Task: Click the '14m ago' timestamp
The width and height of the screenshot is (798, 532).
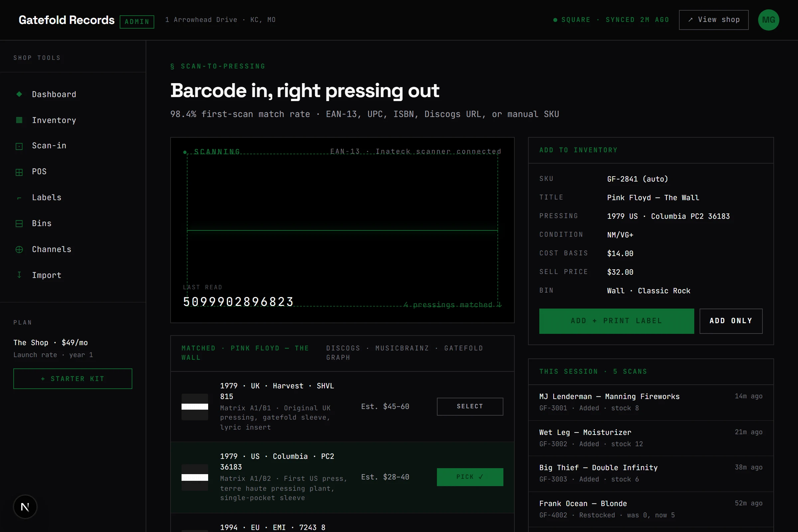Action: [x=748, y=396]
